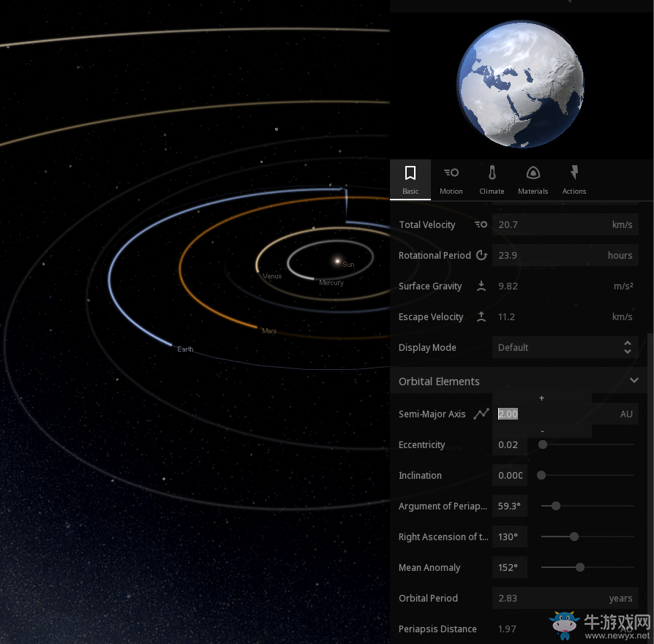
Task: Select the Mercury label in orbit view
Action: 331,283
